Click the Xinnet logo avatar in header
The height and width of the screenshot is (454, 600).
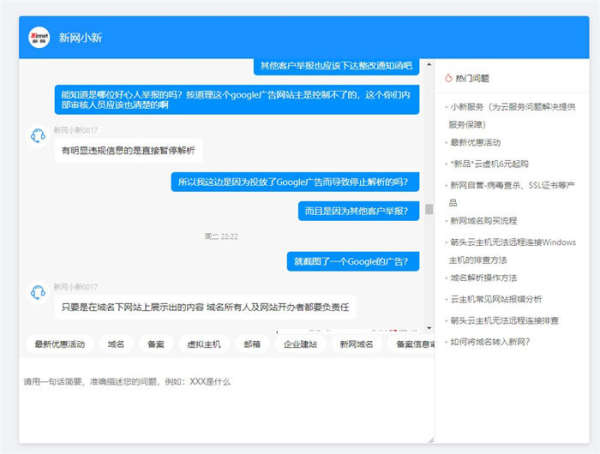pyautogui.click(x=39, y=37)
